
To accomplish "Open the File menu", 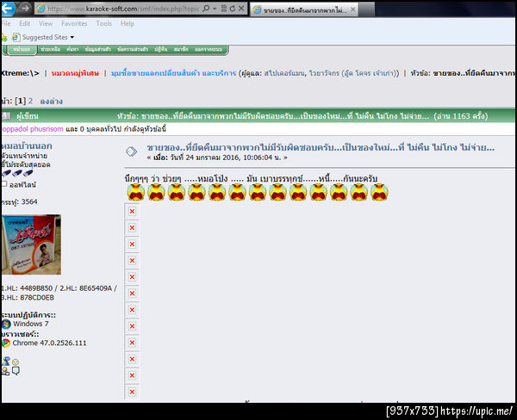I will 6,24.
